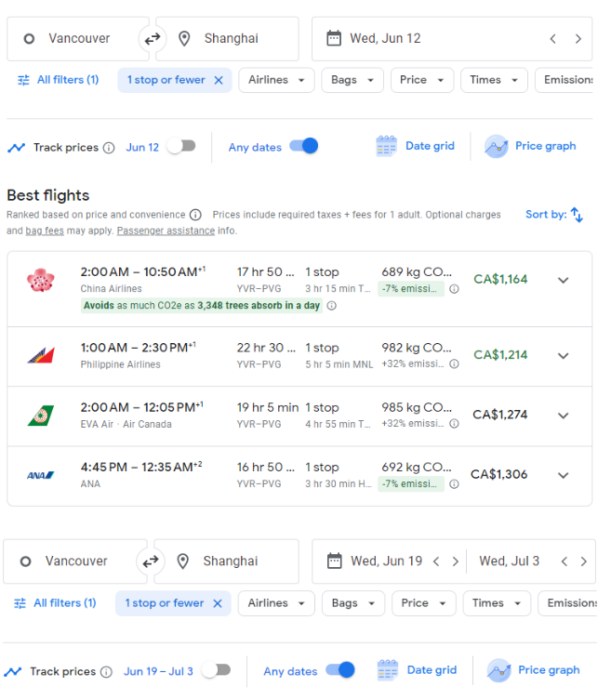Screen dimensions: 598x700
Task: Click the Passenger assistance link
Action: click(166, 231)
